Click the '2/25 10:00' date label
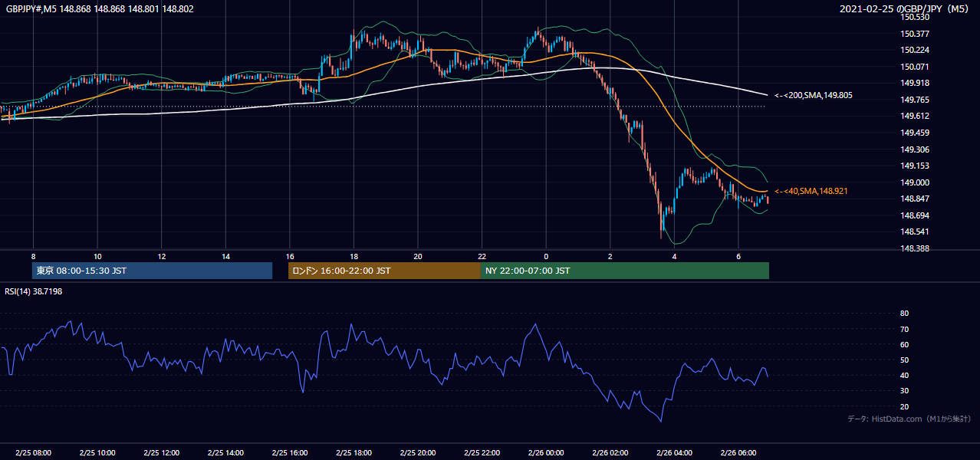This screenshot has height=460, width=980. click(97, 453)
